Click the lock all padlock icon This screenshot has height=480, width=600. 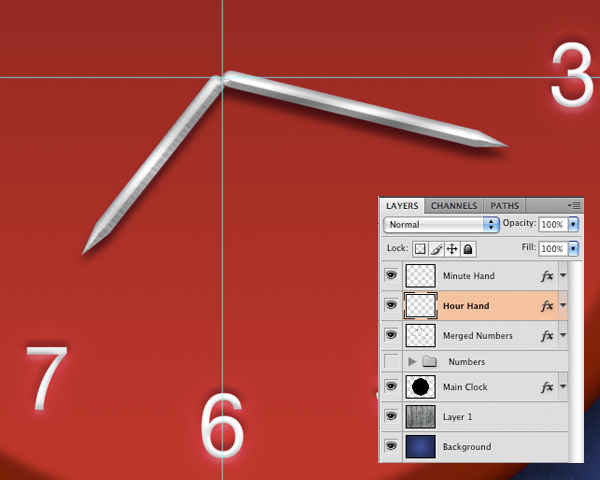click(x=468, y=248)
